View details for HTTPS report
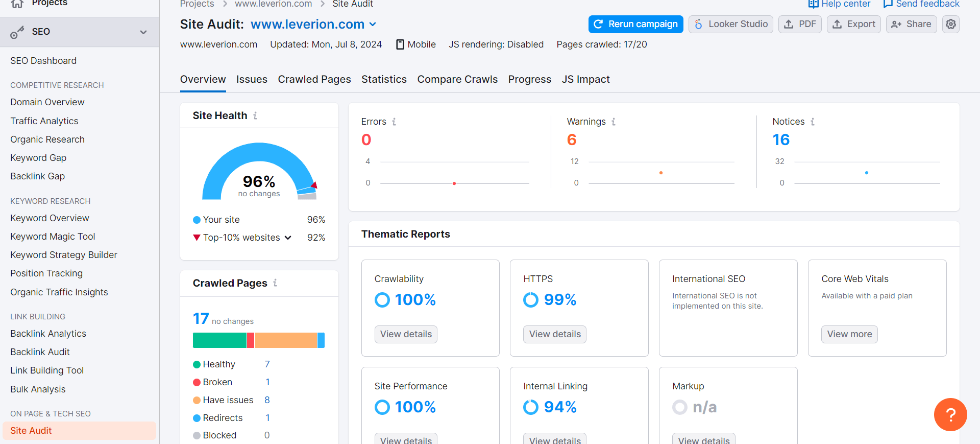 [555, 334]
